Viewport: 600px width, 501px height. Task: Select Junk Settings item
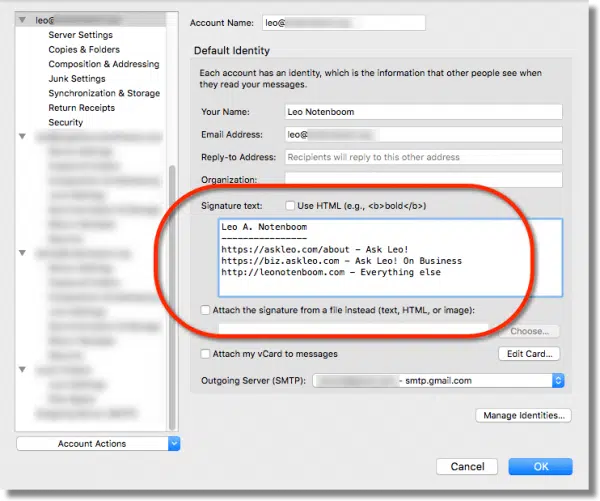[76, 79]
